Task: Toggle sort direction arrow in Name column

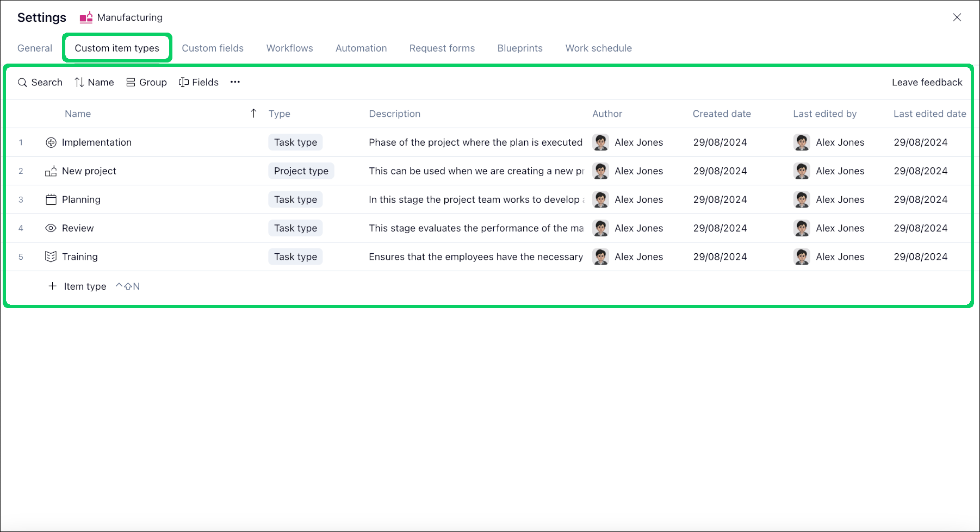Action: (253, 113)
